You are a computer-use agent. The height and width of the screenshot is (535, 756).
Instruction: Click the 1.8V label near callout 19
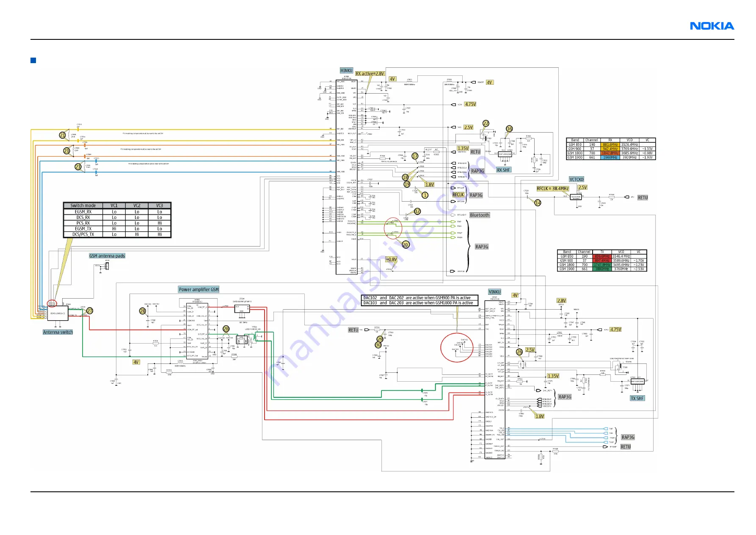tap(430, 185)
